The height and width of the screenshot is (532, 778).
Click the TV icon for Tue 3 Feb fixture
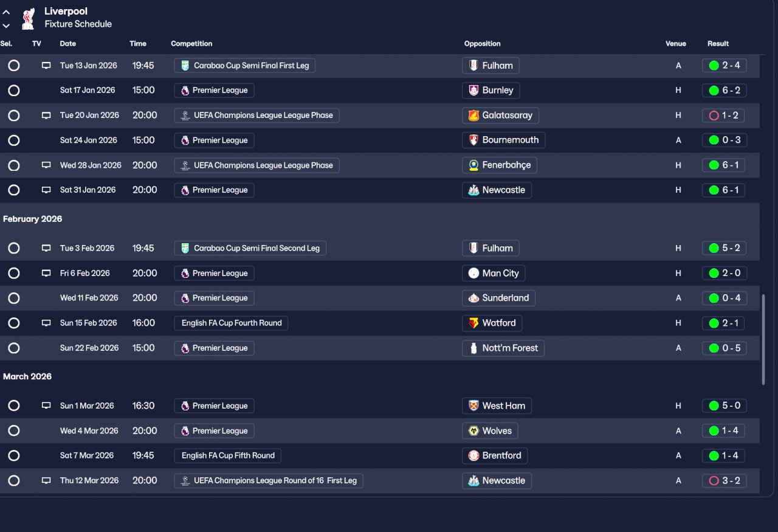(46, 248)
